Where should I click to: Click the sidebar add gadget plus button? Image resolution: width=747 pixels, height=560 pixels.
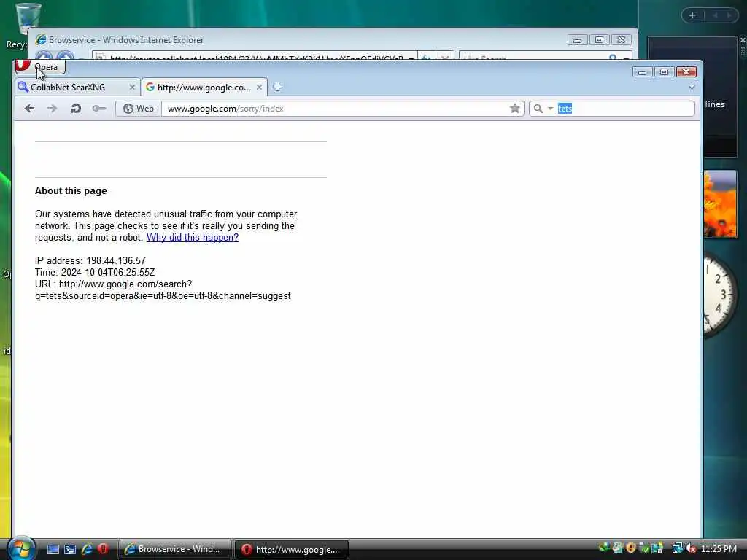pos(692,15)
